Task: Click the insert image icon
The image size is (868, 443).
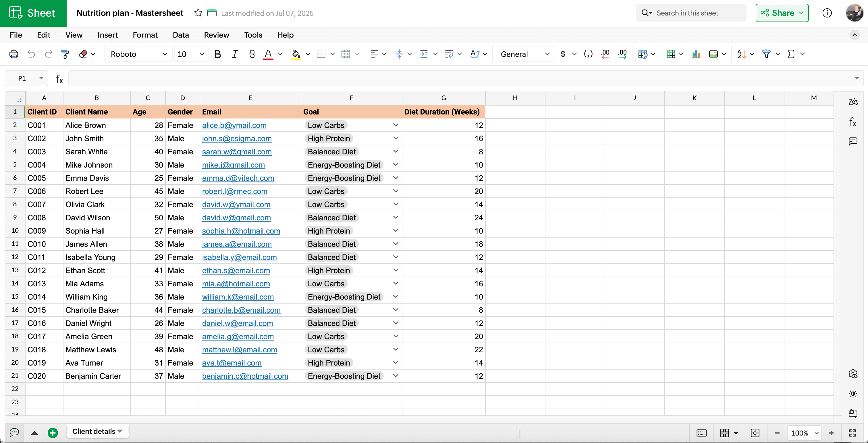Action: 713,54
